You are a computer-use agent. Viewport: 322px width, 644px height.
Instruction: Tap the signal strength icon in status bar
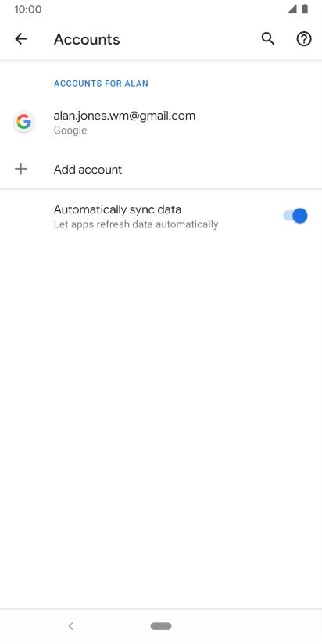pos(292,9)
